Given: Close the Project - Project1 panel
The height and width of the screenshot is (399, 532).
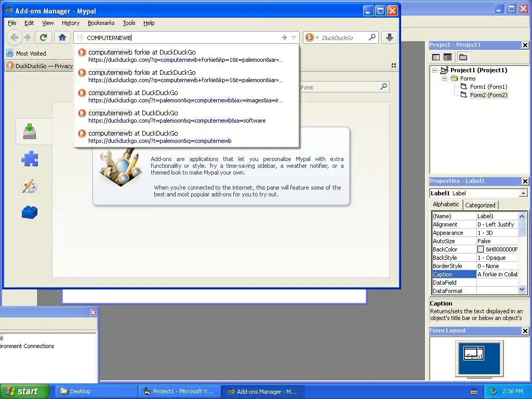Looking at the screenshot, I should click(x=525, y=45).
